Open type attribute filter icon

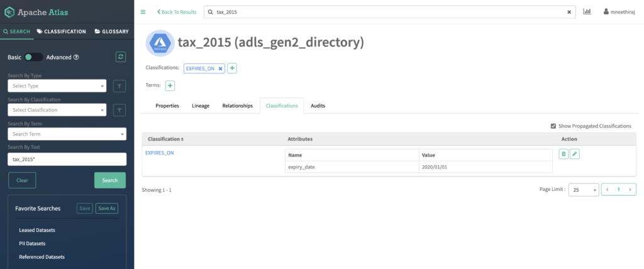click(x=119, y=86)
